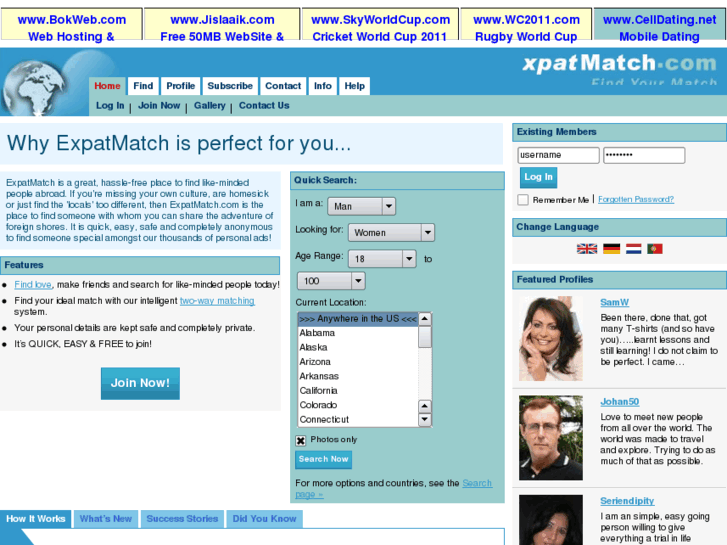This screenshot has height=545, width=727.
Task: Open the Subscribe tab
Action: [x=230, y=86]
